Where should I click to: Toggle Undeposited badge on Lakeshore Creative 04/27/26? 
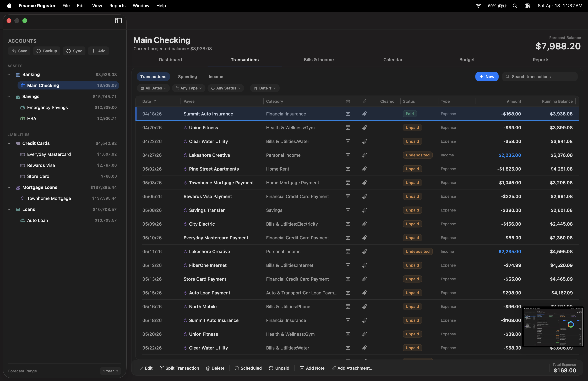pos(417,155)
